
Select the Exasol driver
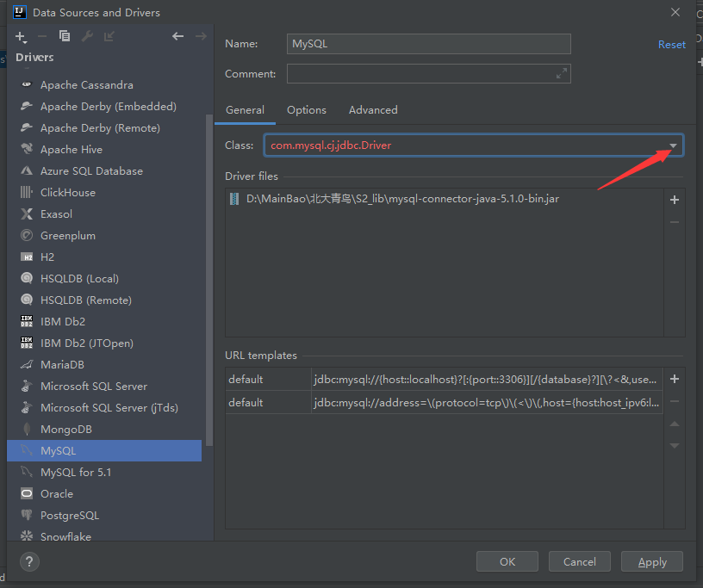(x=104, y=214)
